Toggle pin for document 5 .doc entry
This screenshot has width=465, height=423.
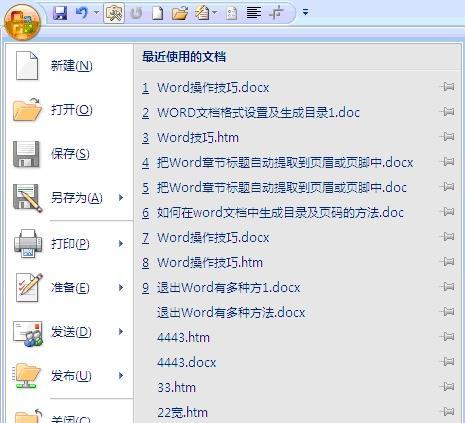coord(447,187)
